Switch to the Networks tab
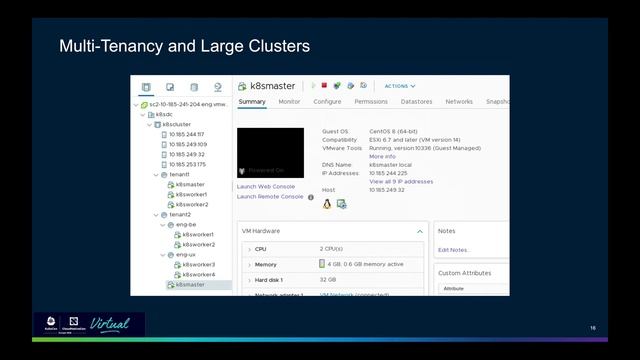This screenshot has width=640, height=360. (x=459, y=102)
